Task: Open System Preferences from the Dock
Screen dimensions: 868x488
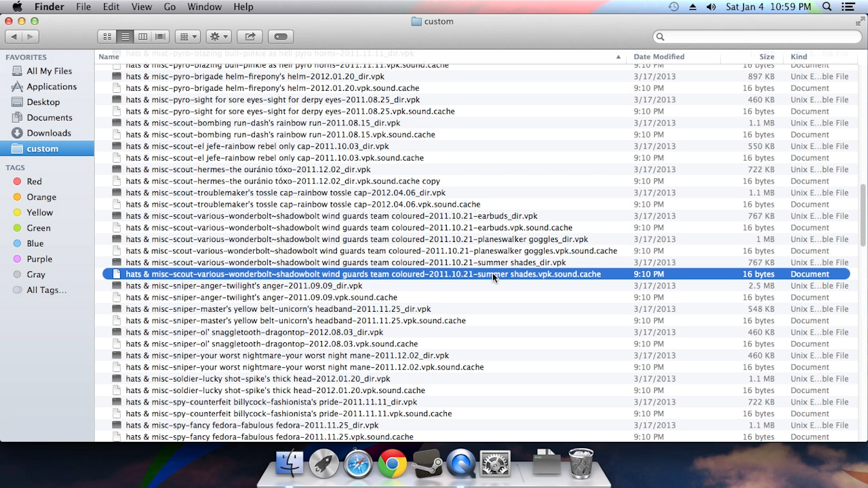Action: click(x=495, y=464)
